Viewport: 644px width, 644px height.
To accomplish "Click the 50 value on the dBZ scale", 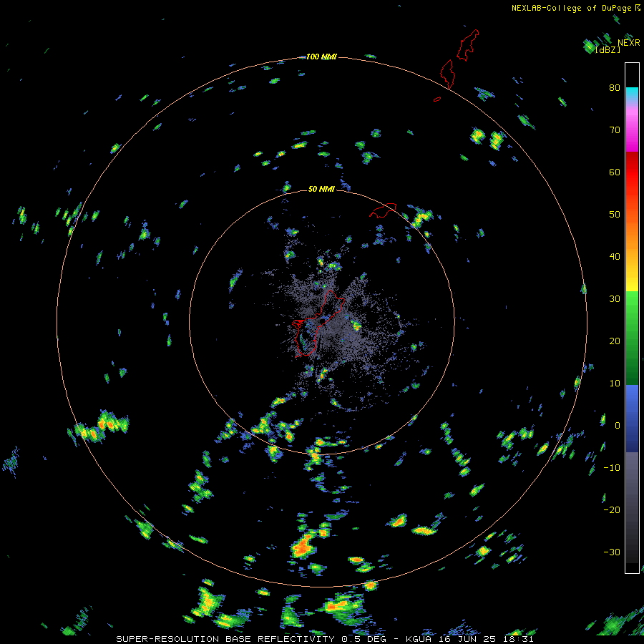I will (615, 214).
